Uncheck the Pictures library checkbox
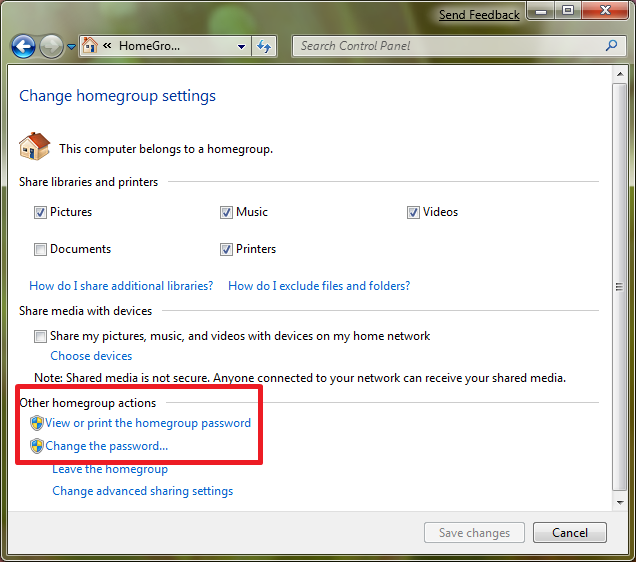The height and width of the screenshot is (562, 636). click(40, 212)
